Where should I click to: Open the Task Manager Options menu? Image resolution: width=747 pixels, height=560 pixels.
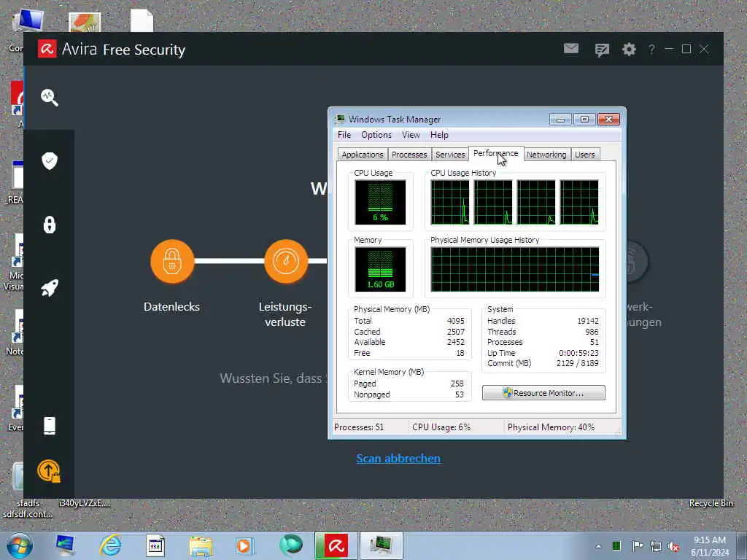click(376, 135)
